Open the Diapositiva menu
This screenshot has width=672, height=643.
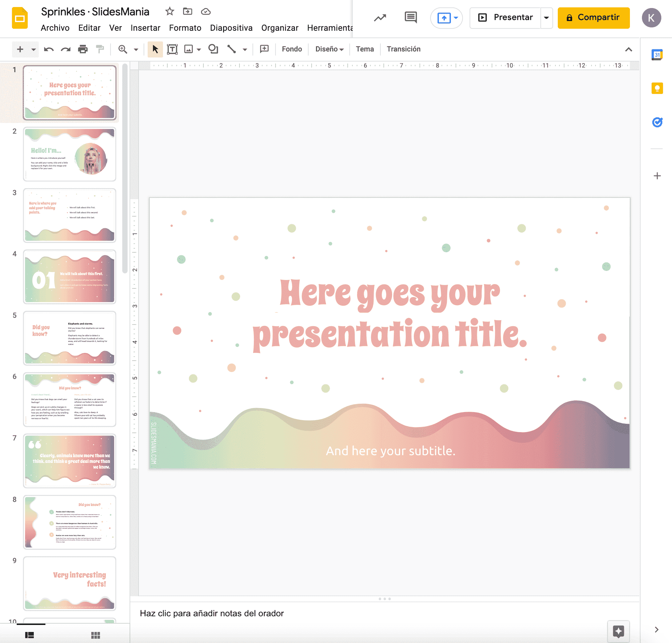coord(231,28)
